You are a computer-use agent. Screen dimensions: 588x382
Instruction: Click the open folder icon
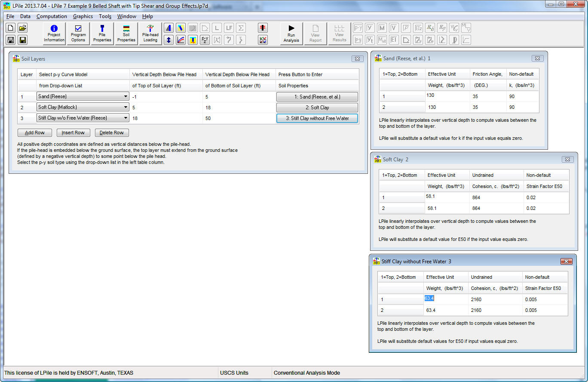click(x=23, y=28)
